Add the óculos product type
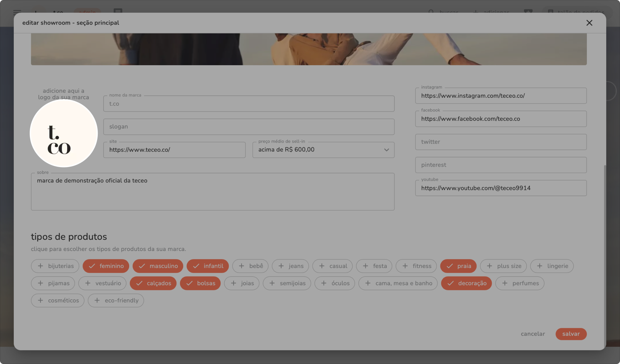The width and height of the screenshot is (620, 364). pyautogui.click(x=334, y=283)
